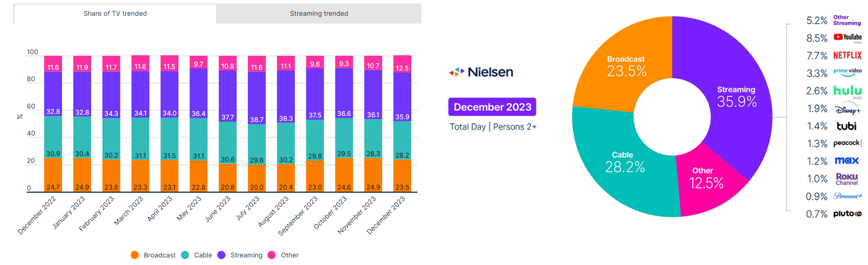
Task: Click the Nielsen logo
Action: [x=481, y=72]
